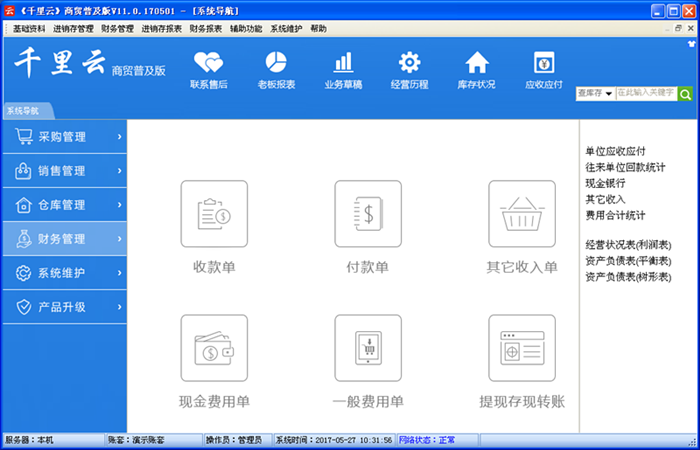Screen dimensions: 700x450
Task: Open the 收款单 receipt icon
Action: pos(214,214)
